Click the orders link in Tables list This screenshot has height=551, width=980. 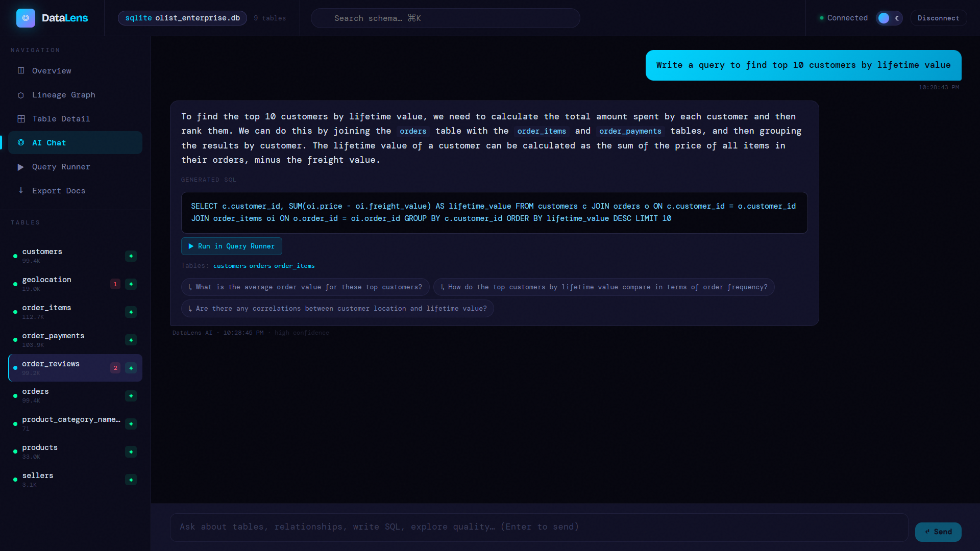click(x=260, y=266)
